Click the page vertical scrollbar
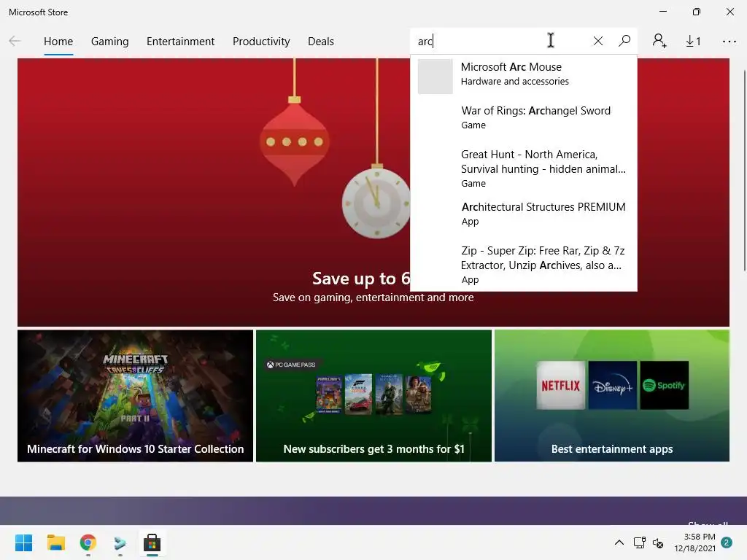The height and width of the screenshot is (560, 747). 744,171
